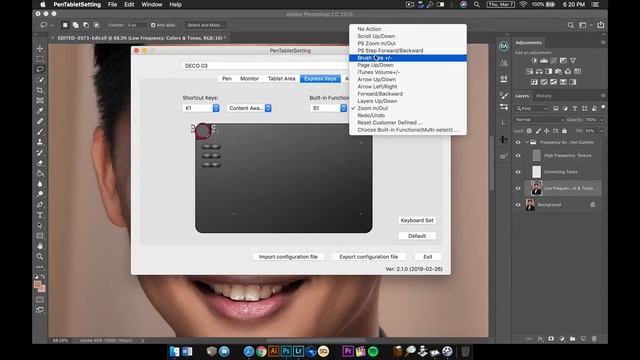Choose PS Zoom In/Out option
Viewport: 640px width, 360px height.
pyautogui.click(x=408, y=43)
